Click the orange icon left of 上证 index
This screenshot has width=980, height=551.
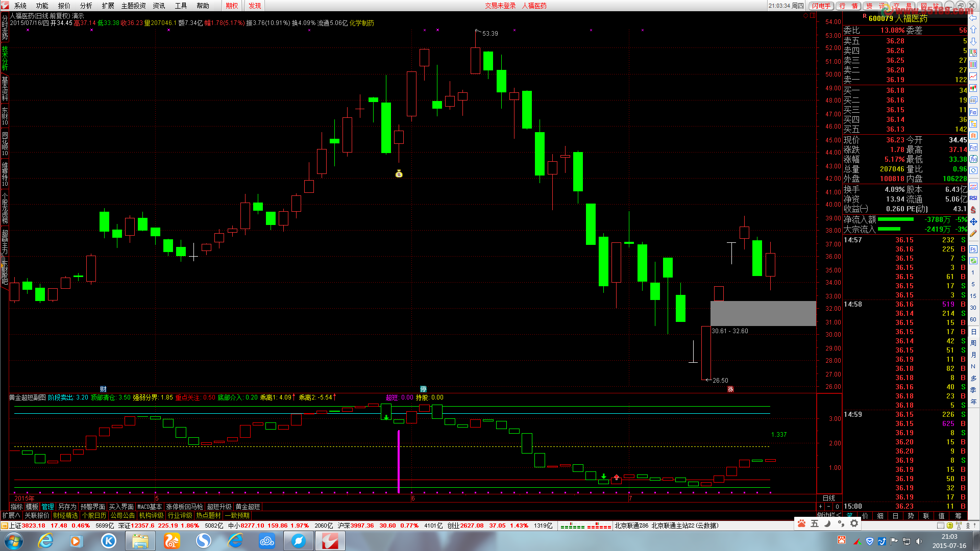coord(4,525)
